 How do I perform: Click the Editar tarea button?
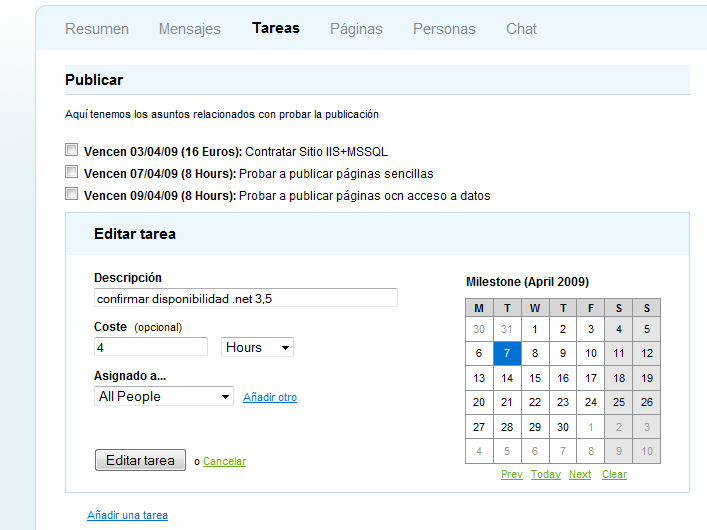coord(140,460)
